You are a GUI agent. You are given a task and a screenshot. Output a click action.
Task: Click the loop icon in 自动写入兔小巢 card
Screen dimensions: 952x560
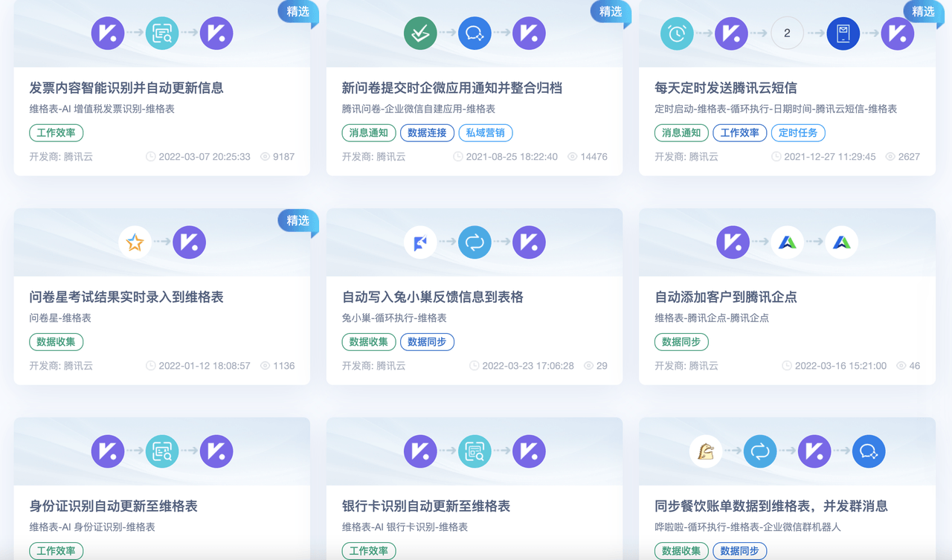475,242
